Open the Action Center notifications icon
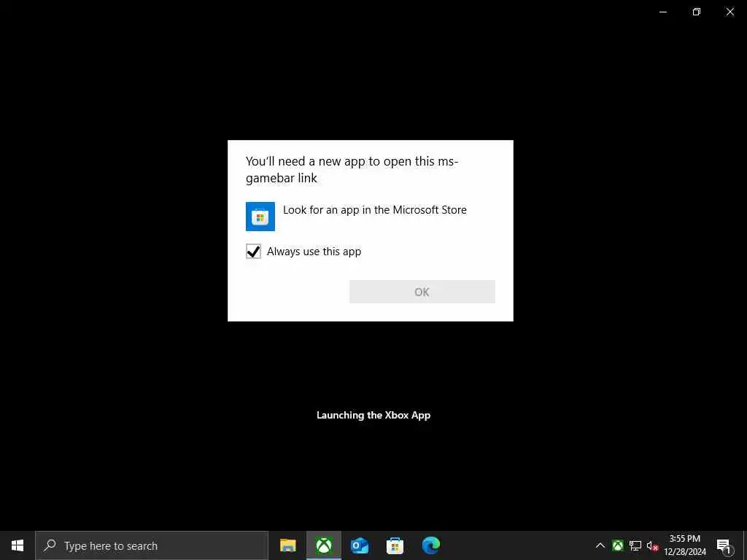Image resolution: width=747 pixels, height=560 pixels. tap(724, 545)
